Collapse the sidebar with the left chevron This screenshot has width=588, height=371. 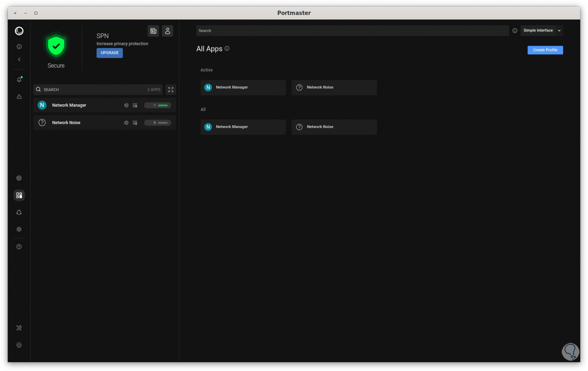coord(19,60)
